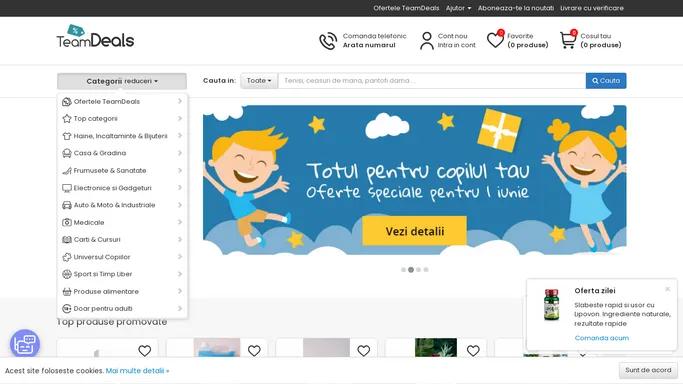The image size is (683, 384).
Task: Go to first banner slide dot
Action: 403,269
